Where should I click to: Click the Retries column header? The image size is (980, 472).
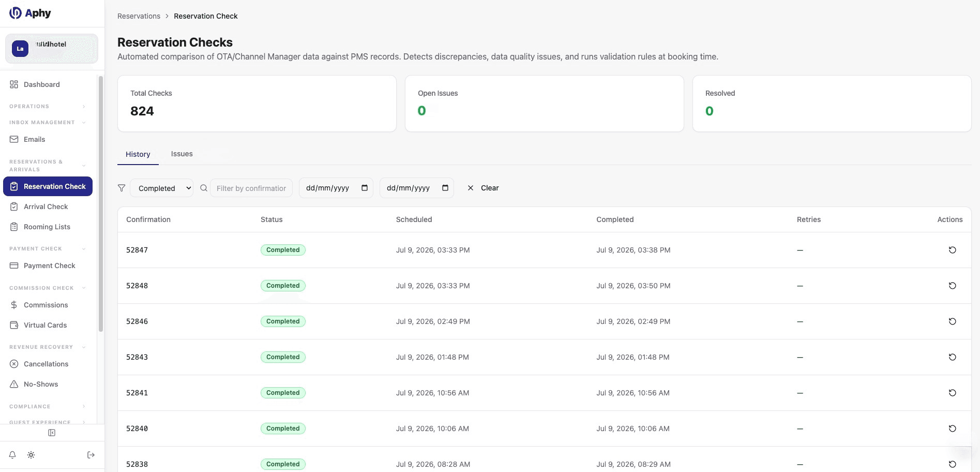pos(809,219)
